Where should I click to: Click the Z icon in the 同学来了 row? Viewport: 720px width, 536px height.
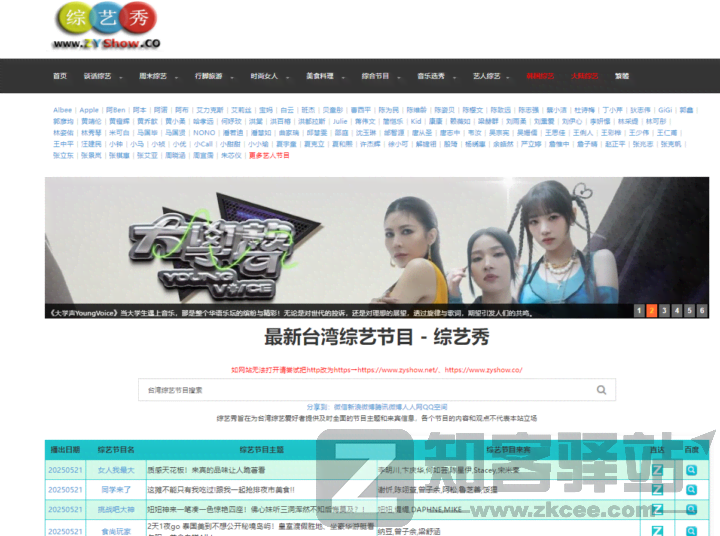(x=657, y=489)
